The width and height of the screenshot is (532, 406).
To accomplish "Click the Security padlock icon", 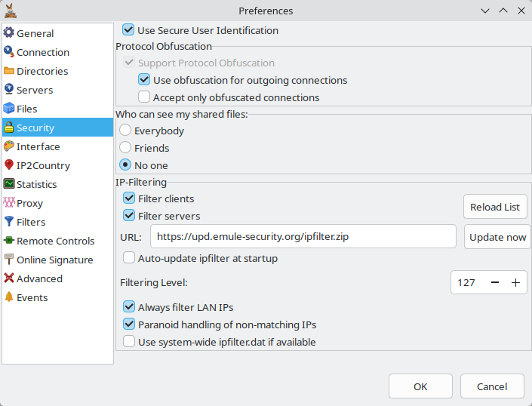I will click(x=9, y=128).
